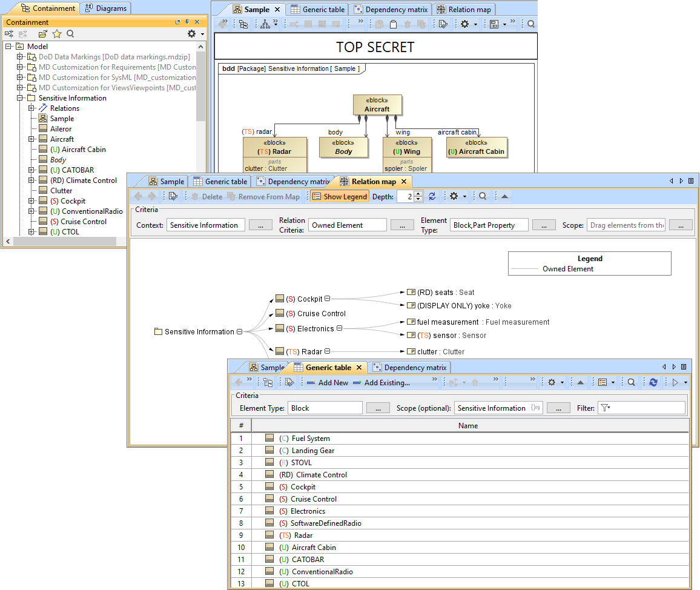Click the search icon in Containment toolbar
Screen dimensions: 700x590
pos(70,34)
